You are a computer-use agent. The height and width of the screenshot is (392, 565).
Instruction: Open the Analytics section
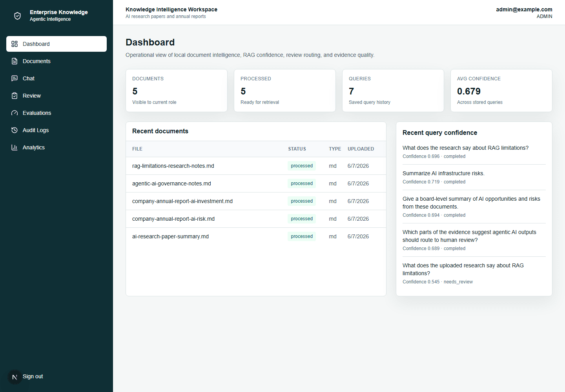click(x=56, y=147)
